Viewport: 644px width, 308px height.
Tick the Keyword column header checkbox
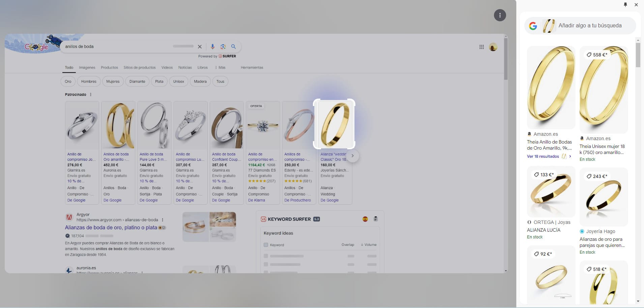(266, 245)
